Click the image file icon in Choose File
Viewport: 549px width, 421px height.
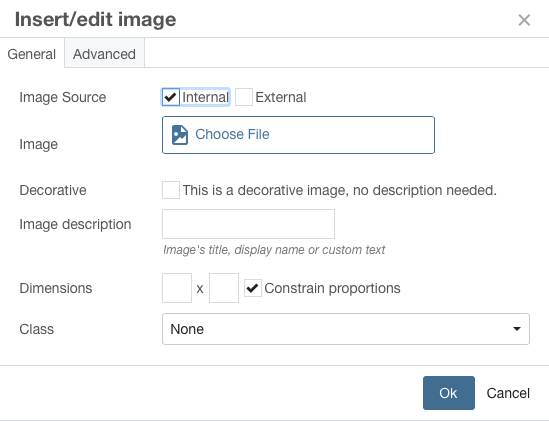click(x=180, y=135)
